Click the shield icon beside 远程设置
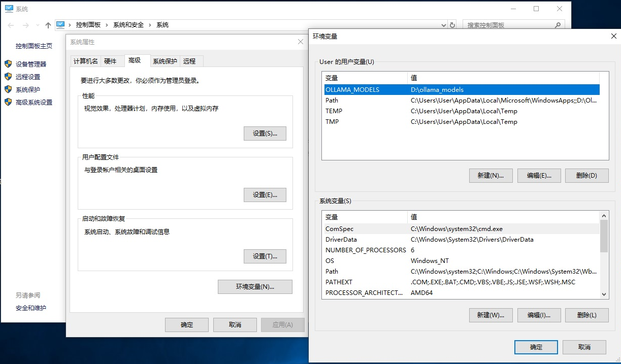 pos(8,77)
